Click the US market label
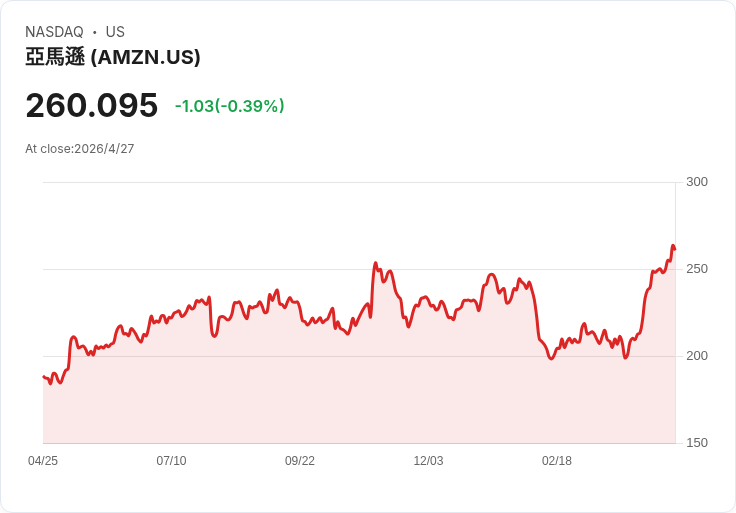736x513 pixels. click(x=115, y=32)
